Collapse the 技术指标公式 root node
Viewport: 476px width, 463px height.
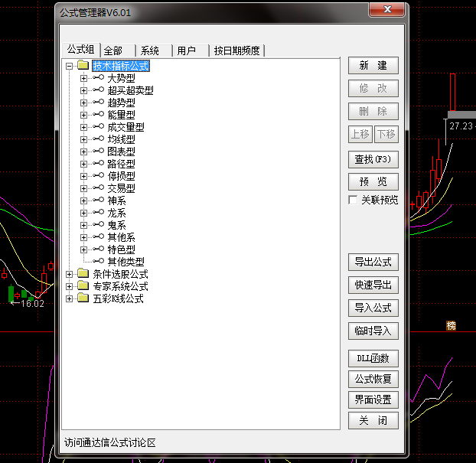tap(70, 66)
